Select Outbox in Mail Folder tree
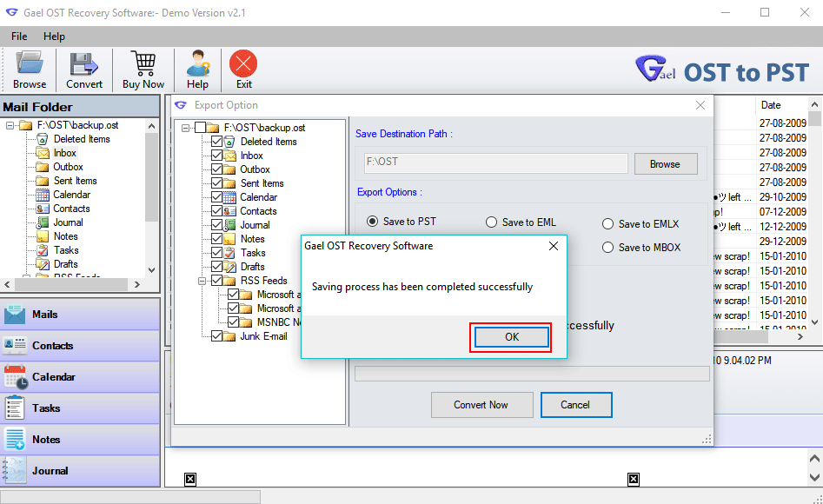The width and height of the screenshot is (823, 504). 68,167
